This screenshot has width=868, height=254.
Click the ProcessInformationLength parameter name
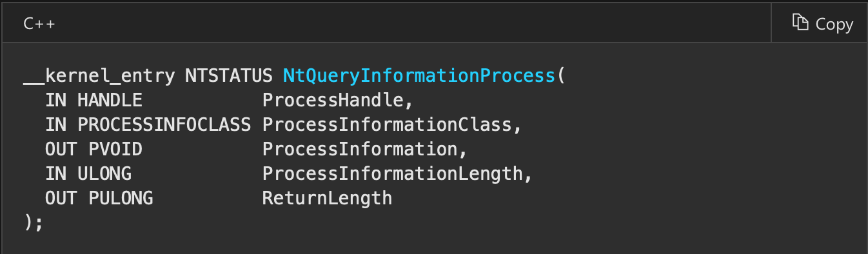pyautogui.click(x=392, y=174)
